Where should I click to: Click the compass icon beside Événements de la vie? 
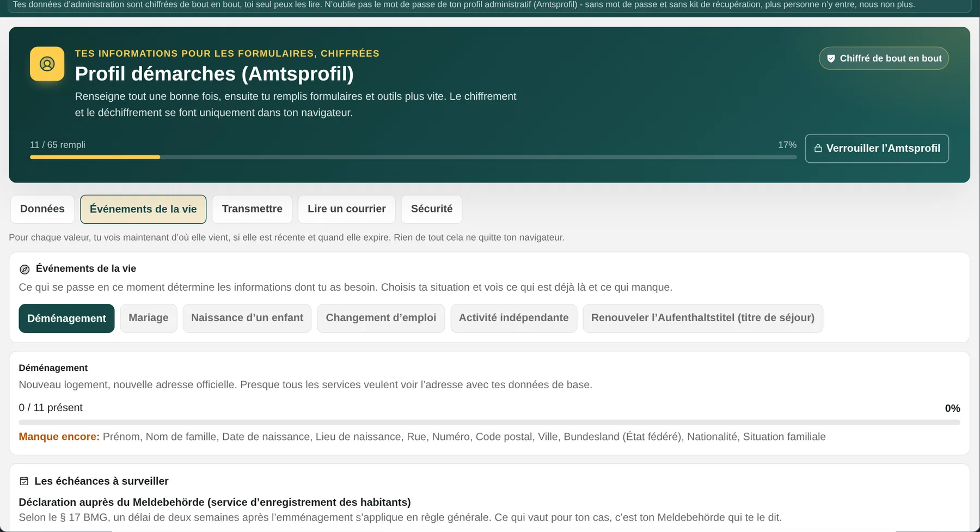[24, 269]
